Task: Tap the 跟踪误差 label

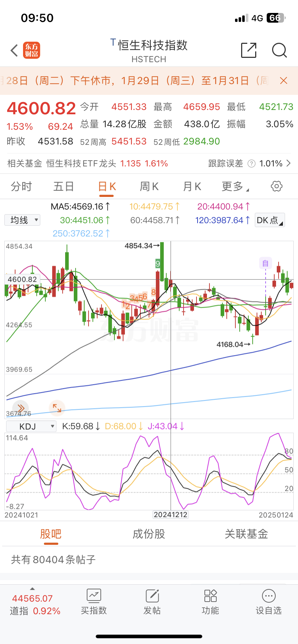Action: click(x=226, y=164)
